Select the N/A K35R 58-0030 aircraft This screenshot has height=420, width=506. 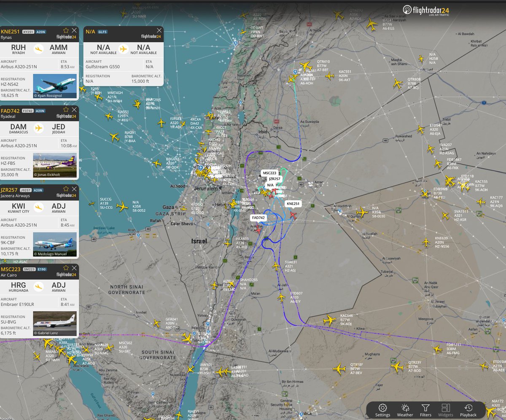coord(362,212)
